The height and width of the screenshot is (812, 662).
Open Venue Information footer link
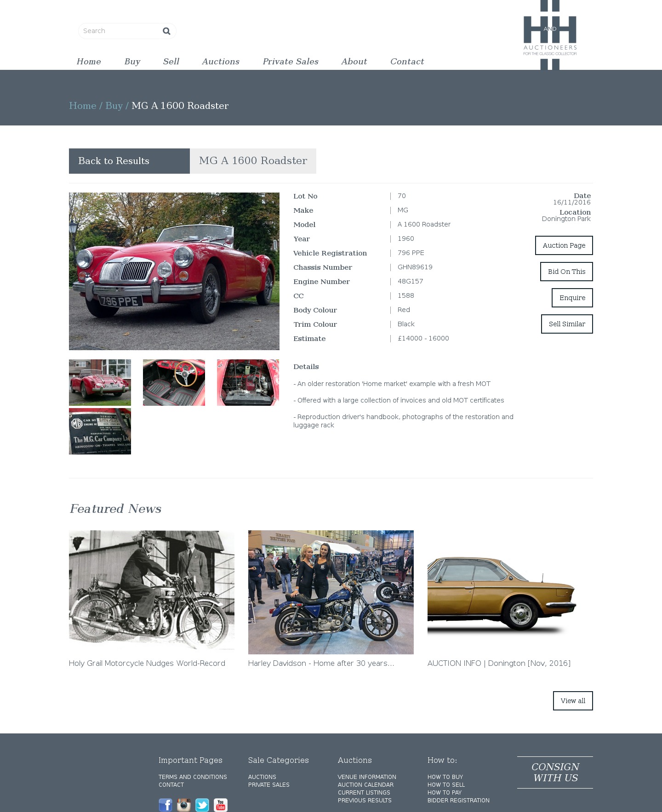367,777
